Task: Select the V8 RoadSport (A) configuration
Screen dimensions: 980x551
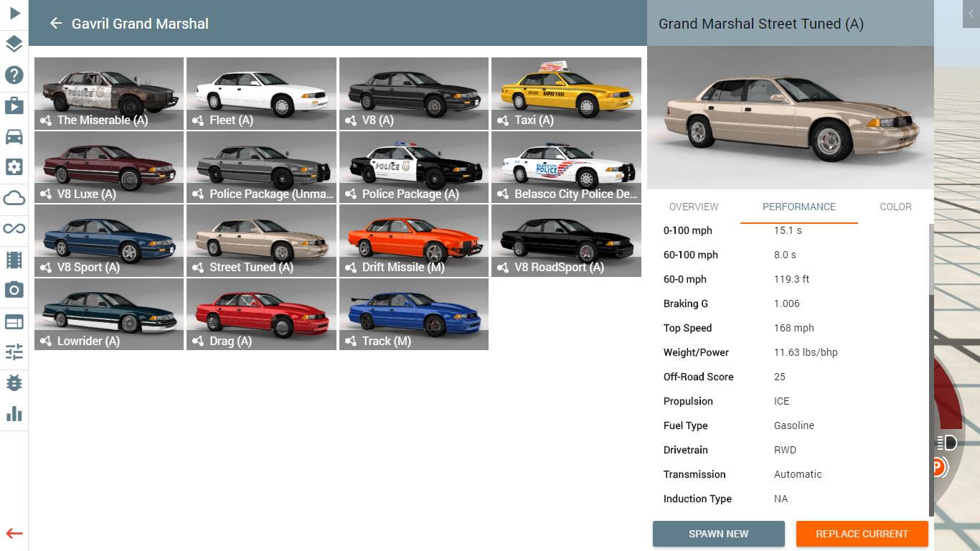Action: point(566,240)
